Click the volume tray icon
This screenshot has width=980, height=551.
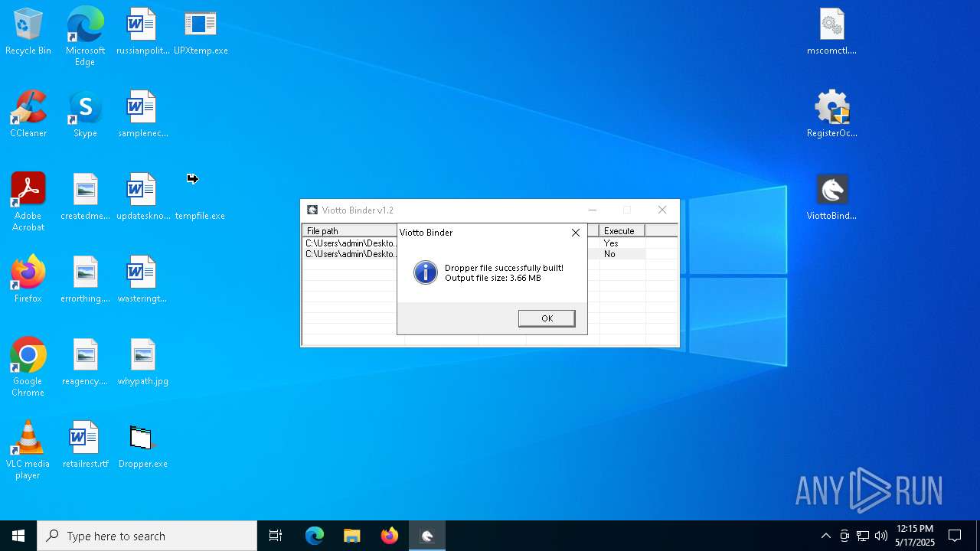pos(881,536)
